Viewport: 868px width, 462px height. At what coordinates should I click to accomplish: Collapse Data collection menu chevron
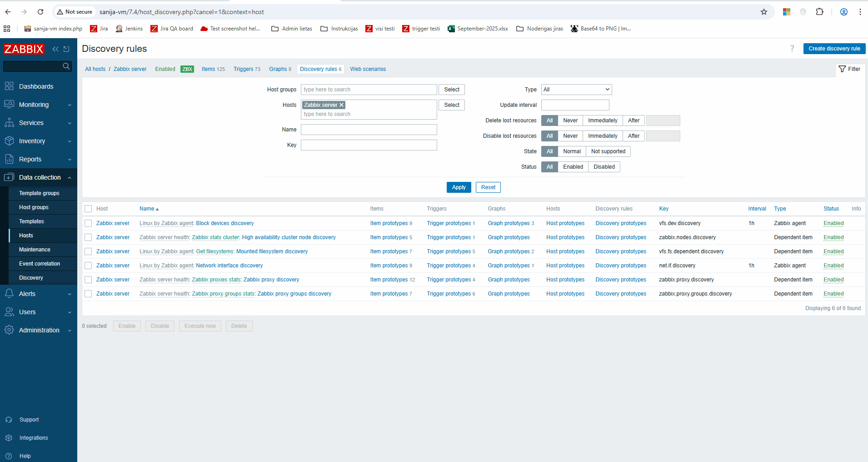click(70, 178)
